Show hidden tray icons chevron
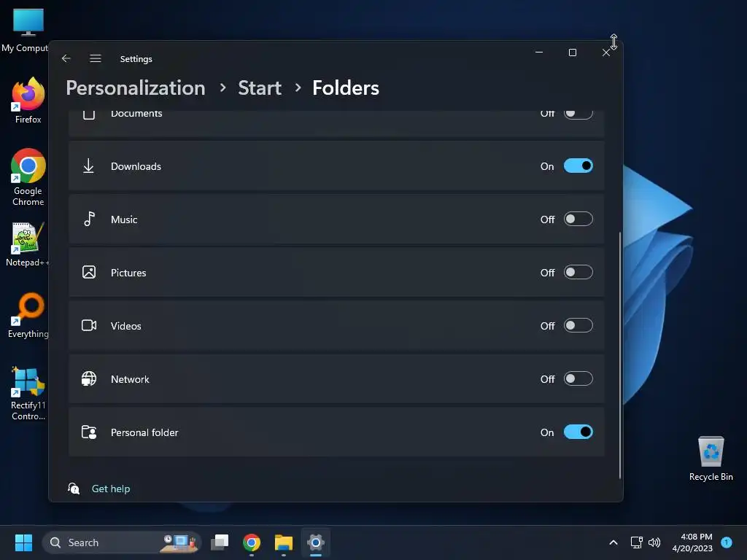The image size is (747, 560). pyautogui.click(x=613, y=542)
